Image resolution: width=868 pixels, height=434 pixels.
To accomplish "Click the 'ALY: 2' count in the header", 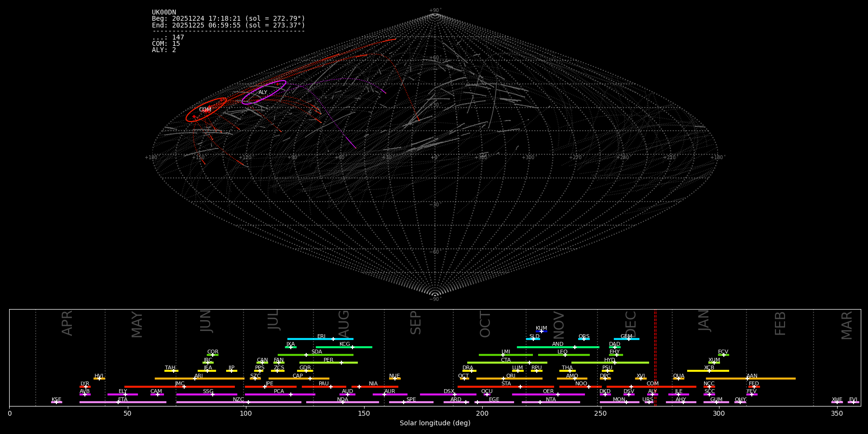I will 164,50.
